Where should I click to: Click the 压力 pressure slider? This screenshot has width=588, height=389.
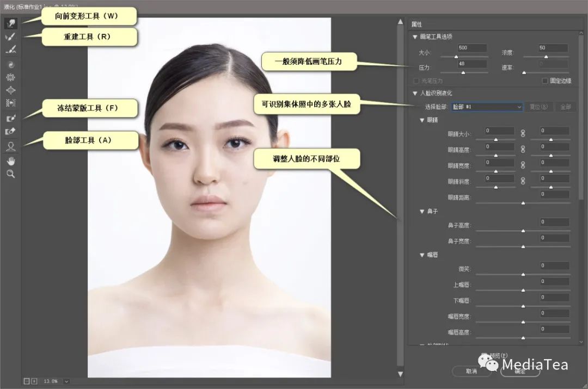[464, 73]
